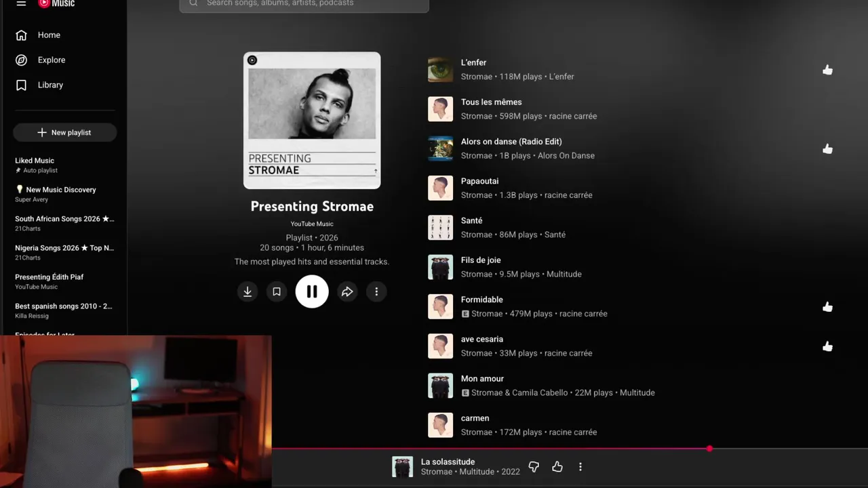868x488 pixels.
Task: Toggle like on Alors on danse
Action: pos(827,149)
